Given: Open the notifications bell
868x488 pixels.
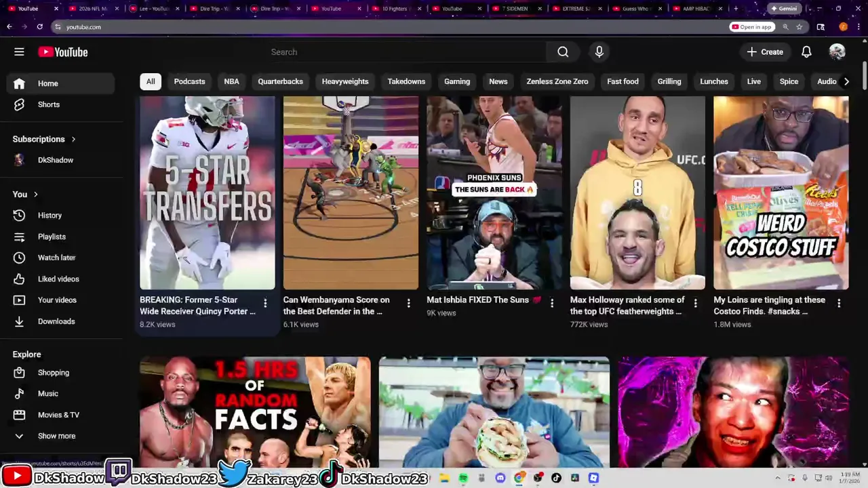Looking at the screenshot, I should [x=806, y=52].
